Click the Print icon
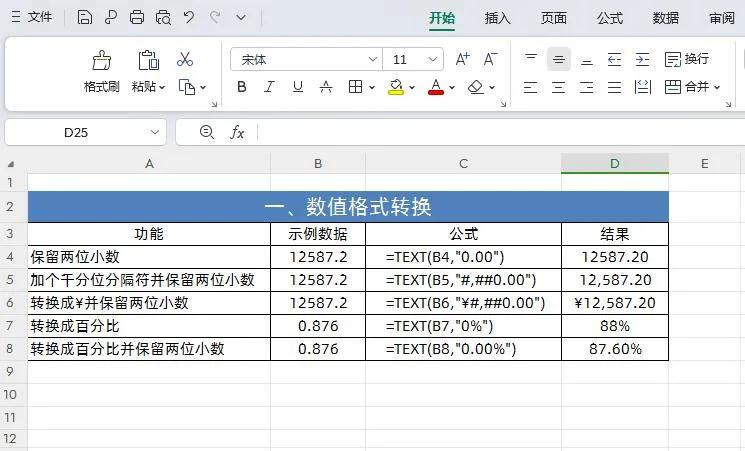 137,17
